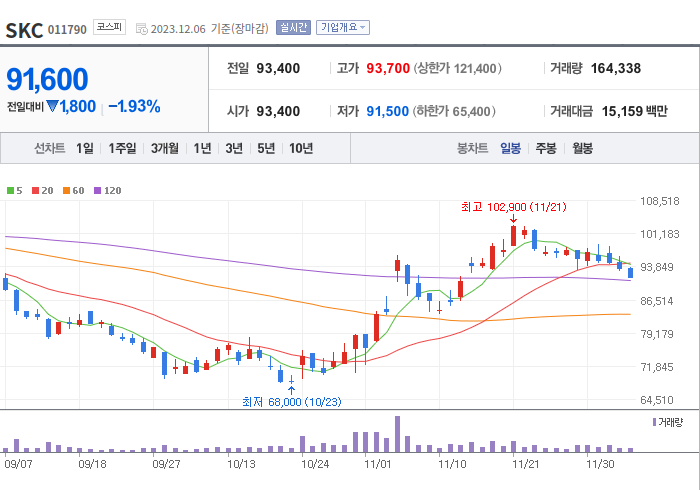Click the 11/21 date axis label
This screenshot has width=700, height=490.
526,464
